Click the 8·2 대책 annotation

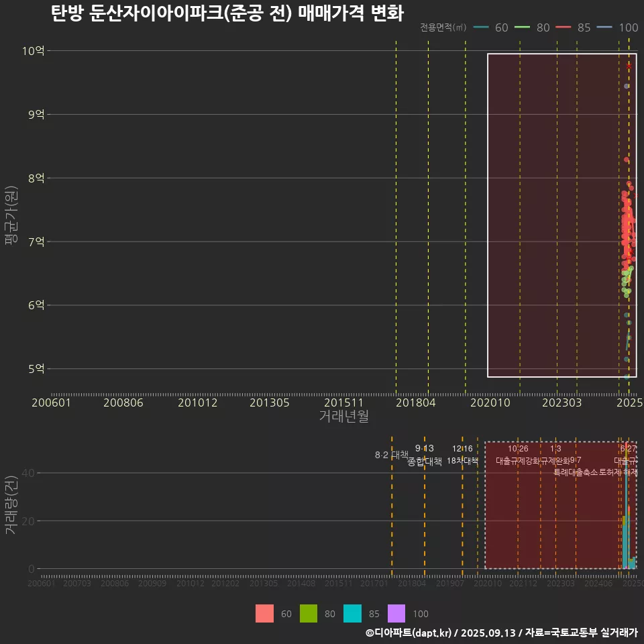pos(391,455)
